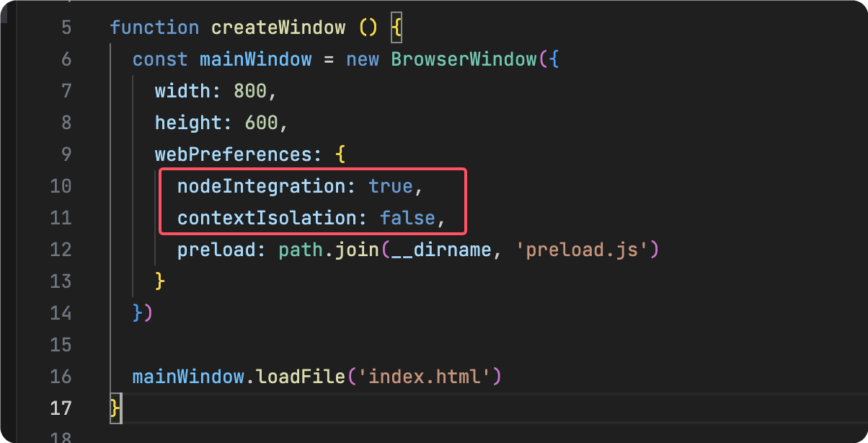The image size is (868, 443).
Task: Click the 'true' value of nodeIntegration
Action: coord(391,186)
